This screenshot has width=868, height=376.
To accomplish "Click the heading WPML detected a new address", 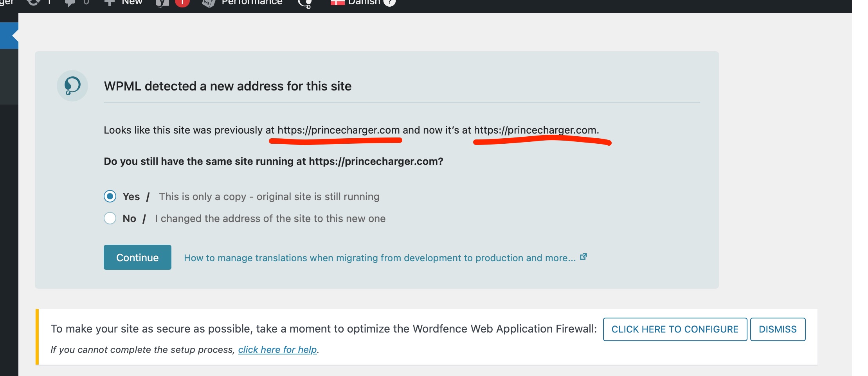I will (228, 86).
